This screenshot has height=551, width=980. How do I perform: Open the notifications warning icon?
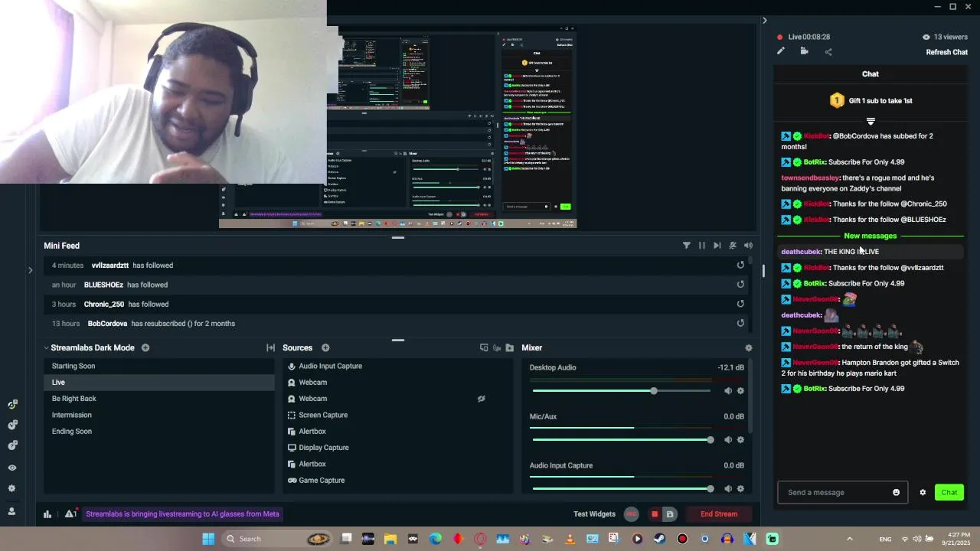(70, 514)
